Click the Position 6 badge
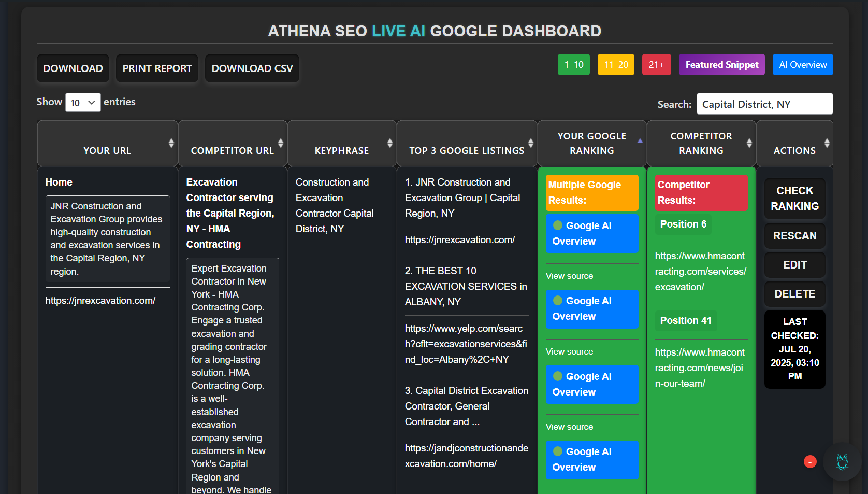 pyautogui.click(x=683, y=224)
